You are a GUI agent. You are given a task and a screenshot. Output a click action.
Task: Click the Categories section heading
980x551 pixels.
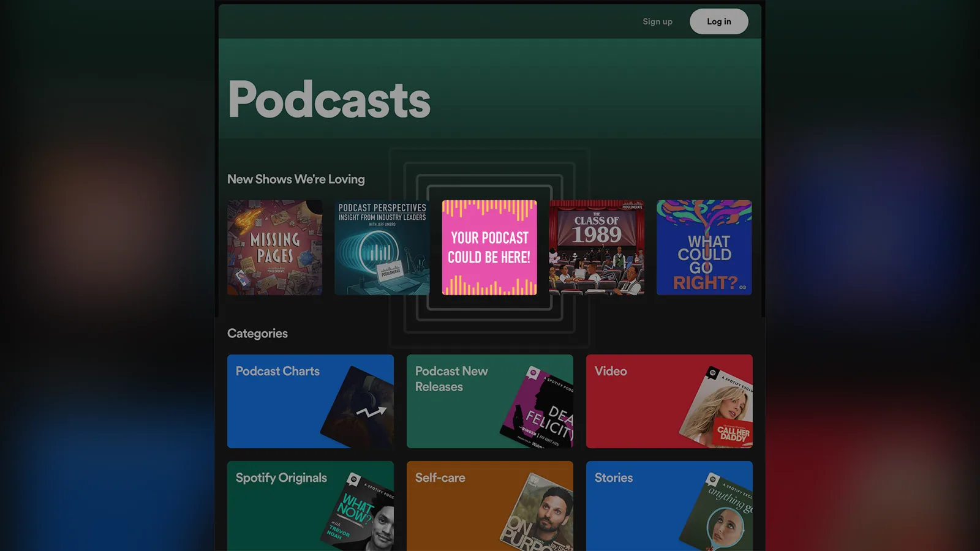pos(257,334)
